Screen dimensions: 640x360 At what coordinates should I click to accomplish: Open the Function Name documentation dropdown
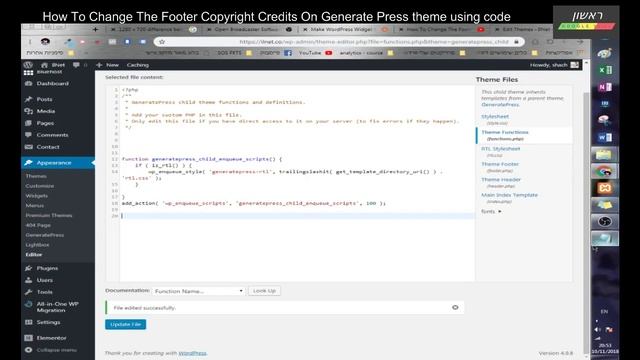[199, 291]
